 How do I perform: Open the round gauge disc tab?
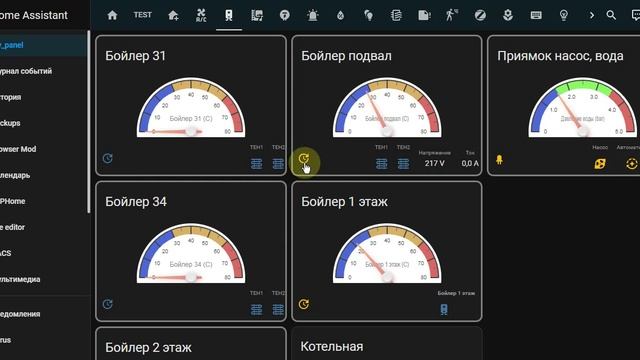click(480, 16)
